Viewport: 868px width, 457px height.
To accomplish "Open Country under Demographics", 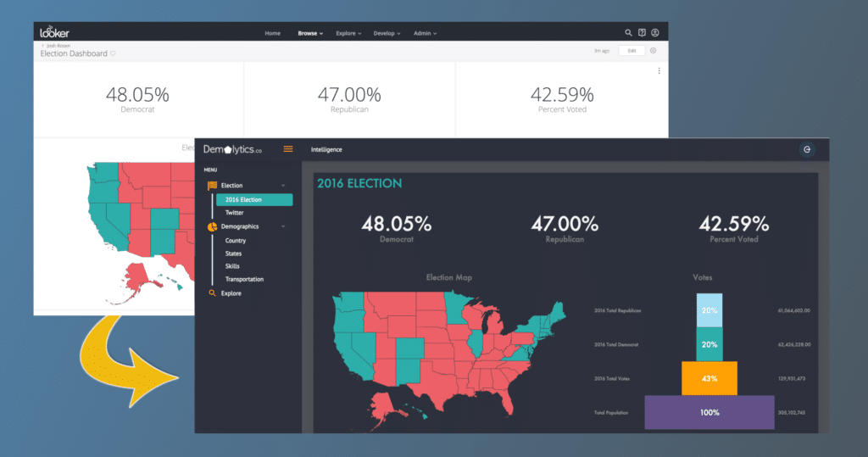I will point(236,241).
